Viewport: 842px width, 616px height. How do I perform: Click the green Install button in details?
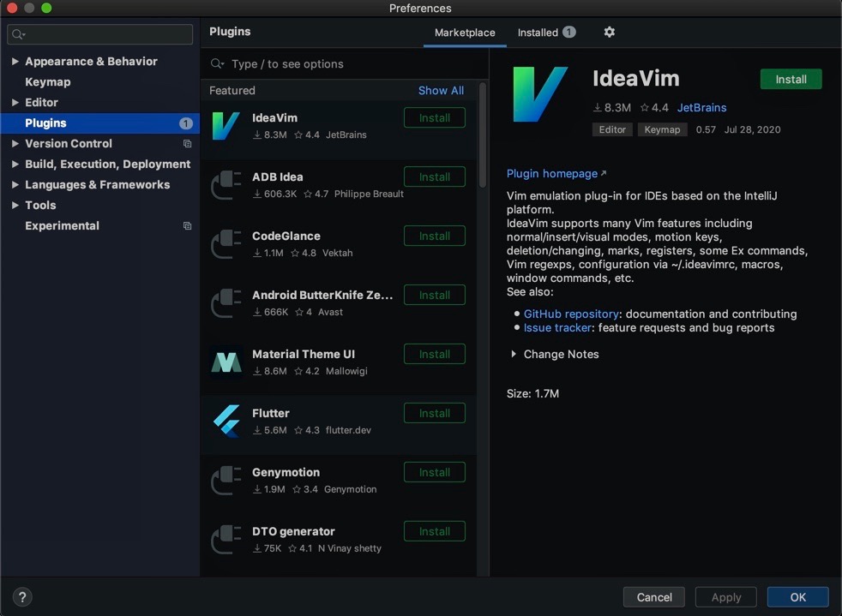[x=791, y=80]
